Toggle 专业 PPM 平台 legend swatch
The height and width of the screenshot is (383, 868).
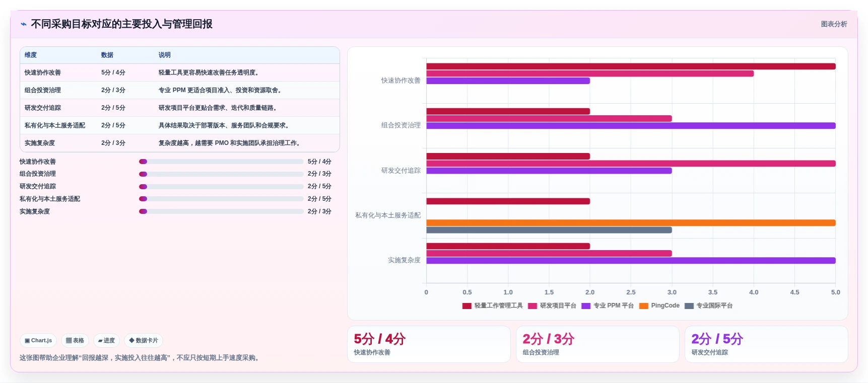click(x=586, y=306)
